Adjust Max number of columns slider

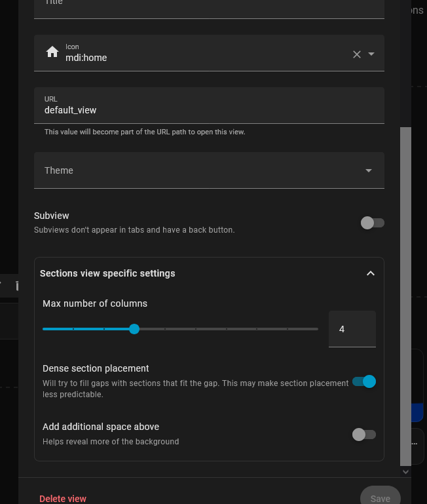[180, 329]
